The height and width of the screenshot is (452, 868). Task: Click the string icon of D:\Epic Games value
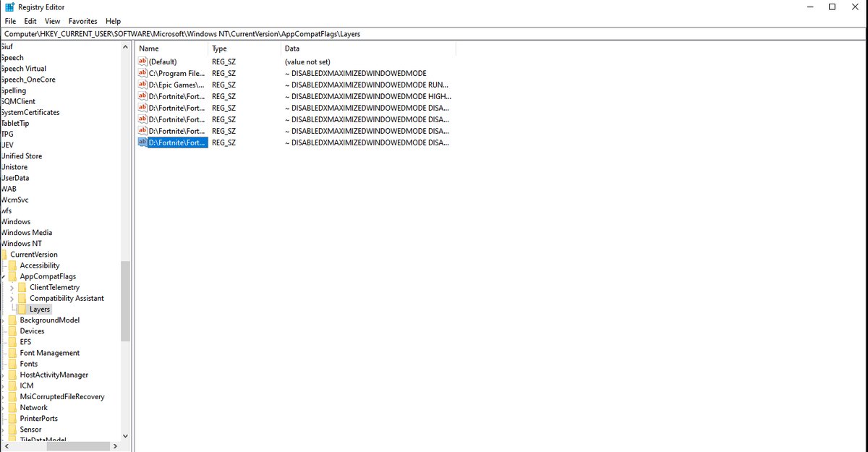coord(142,85)
